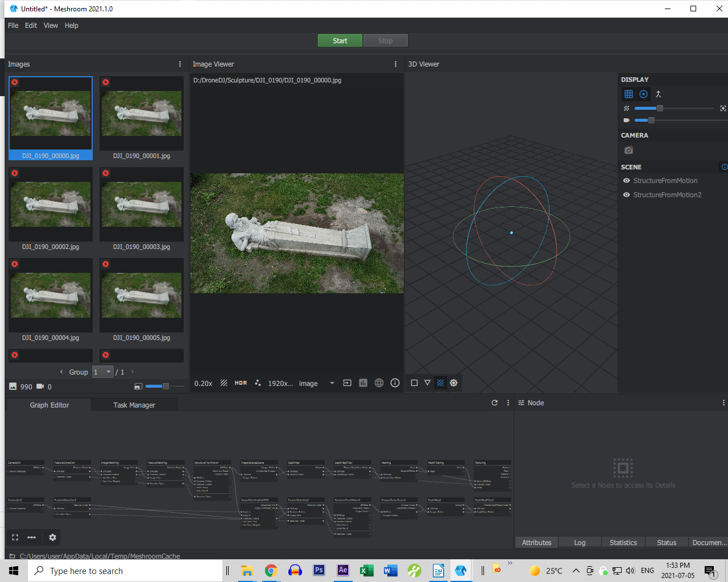Click the HDR button in Image Viewer
Image resolution: width=728 pixels, height=582 pixels.
tap(241, 383)
